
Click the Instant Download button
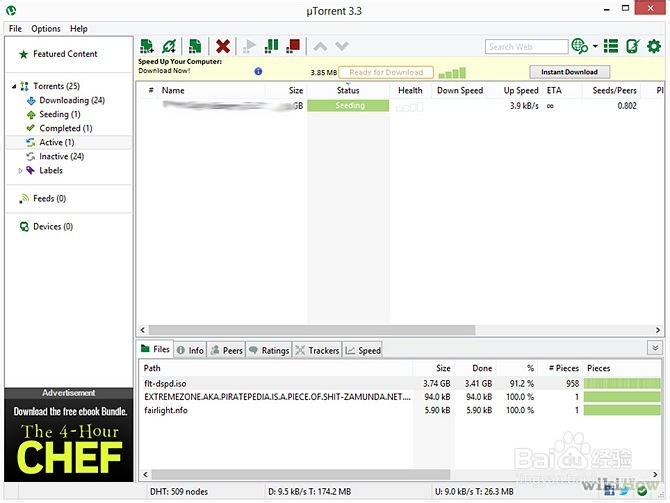(569, 72)
